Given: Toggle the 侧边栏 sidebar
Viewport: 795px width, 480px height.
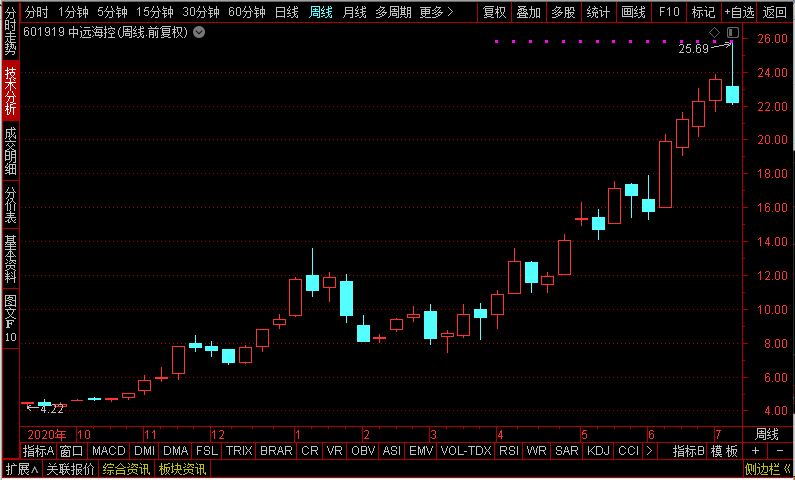Looking at the screenshot, I should tap(768, 469).
